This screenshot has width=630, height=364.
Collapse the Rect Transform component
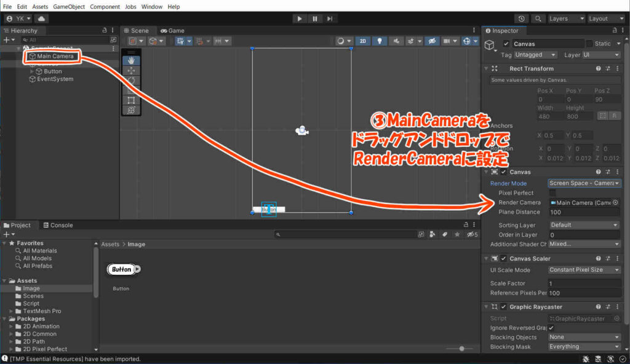[x=487, y=69]
